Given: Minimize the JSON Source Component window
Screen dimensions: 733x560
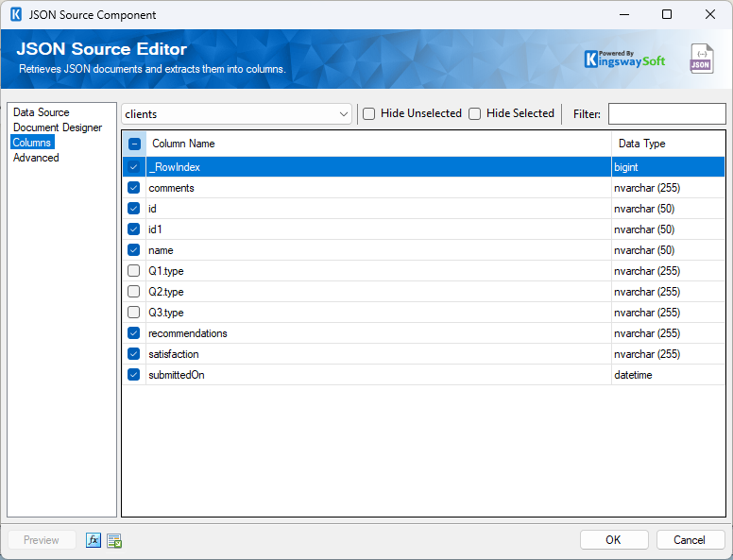Looking at the screenshot, I should (x=624, y=14).
